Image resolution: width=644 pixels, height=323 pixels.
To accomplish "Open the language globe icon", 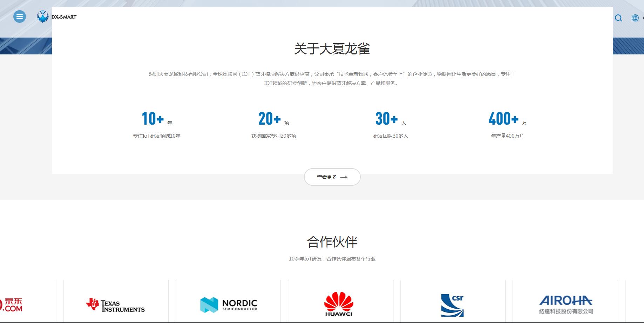I will click(x=635, y=18).
